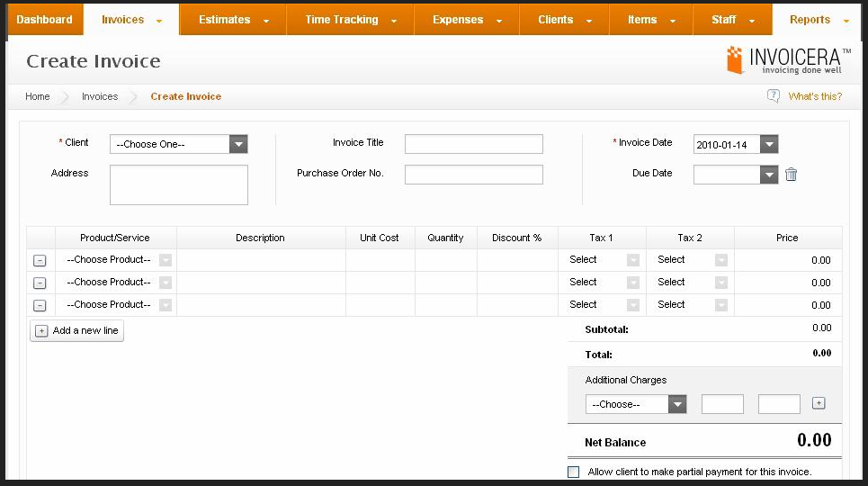The width and height of the screenshot is (868, 486).
Task: Click first row Quantity cell
Action: pyautogui.click(x=446, y=260)
